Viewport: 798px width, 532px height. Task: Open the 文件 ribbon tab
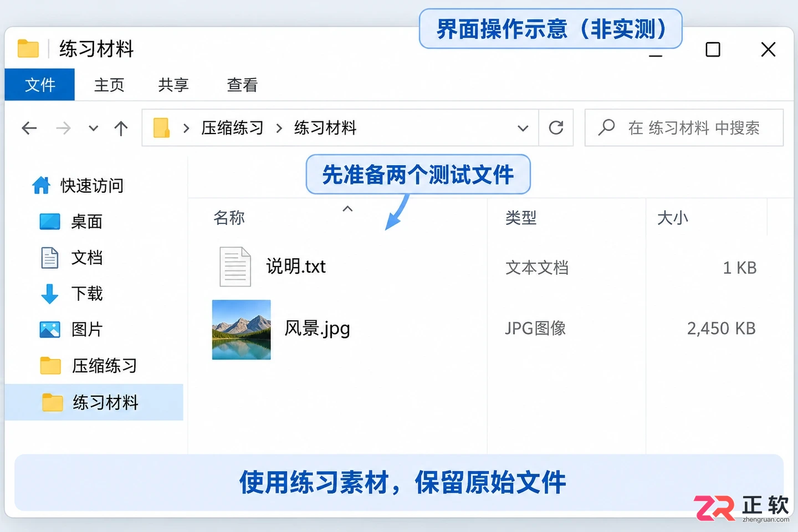(x=40, y=85)
